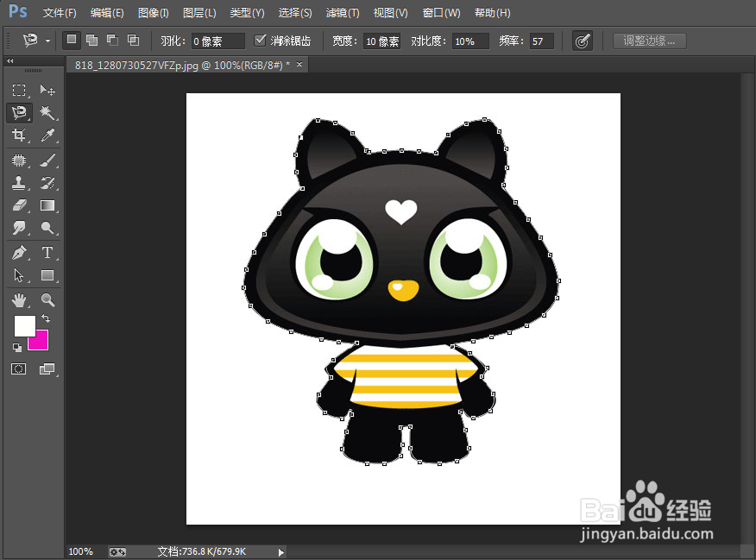The width and height of the screenshot is (756, 560).
Task: Open the 视图(V) menu
Action: tap(391, 13)
